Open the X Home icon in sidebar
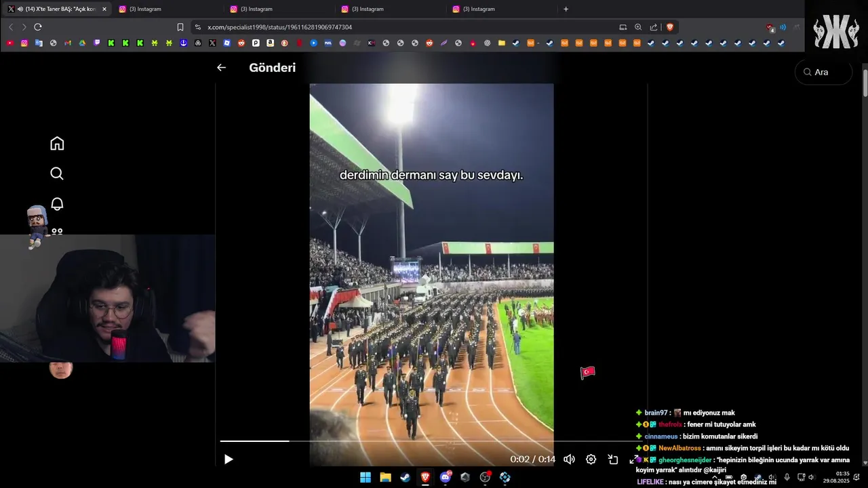Screen dimensions: 868x488 tap(57, 144)
